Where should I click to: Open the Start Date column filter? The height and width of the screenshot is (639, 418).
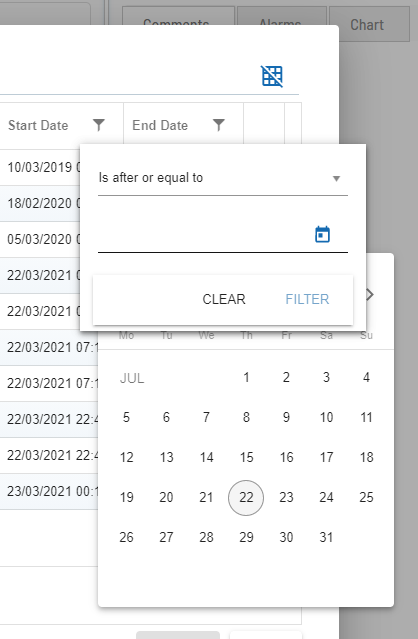click(99, 125)
